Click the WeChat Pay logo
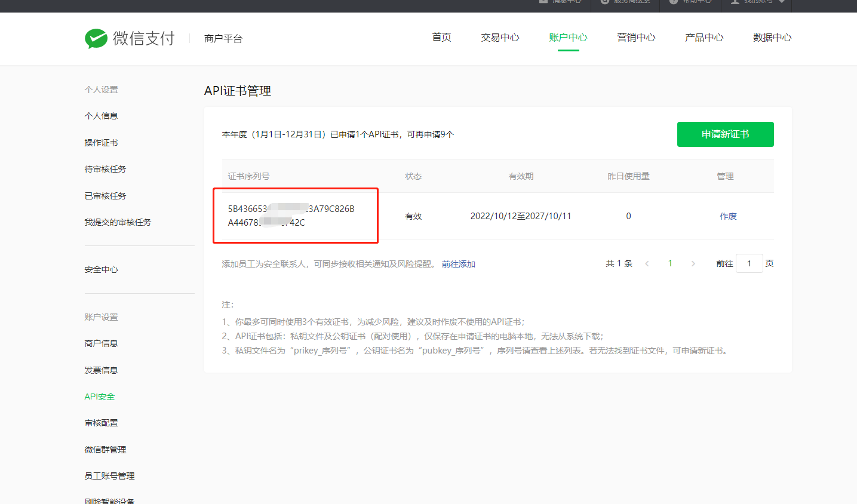Image resolution: width=857 pixels, height=504 pixels. pos(130,38)
